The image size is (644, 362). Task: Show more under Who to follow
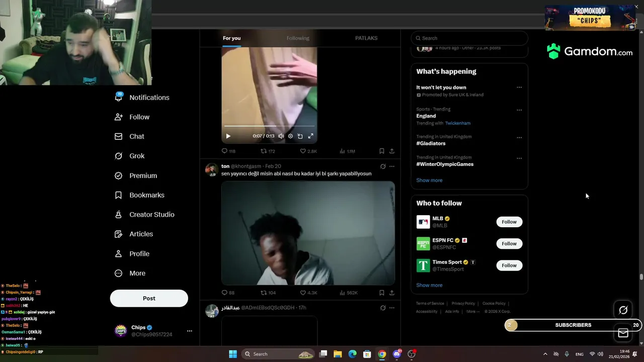click(x=429, y=286)
